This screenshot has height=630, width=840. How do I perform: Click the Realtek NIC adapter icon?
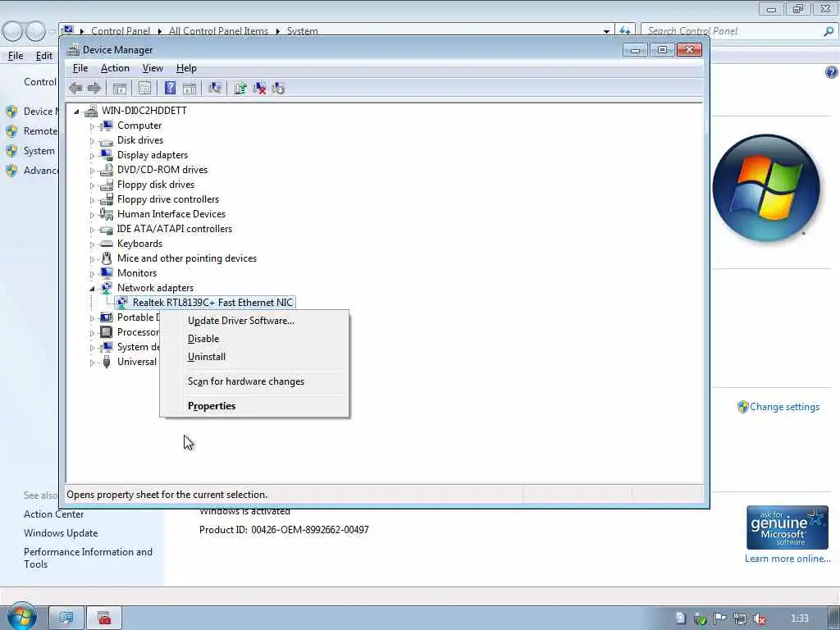(x=122, y=303)
